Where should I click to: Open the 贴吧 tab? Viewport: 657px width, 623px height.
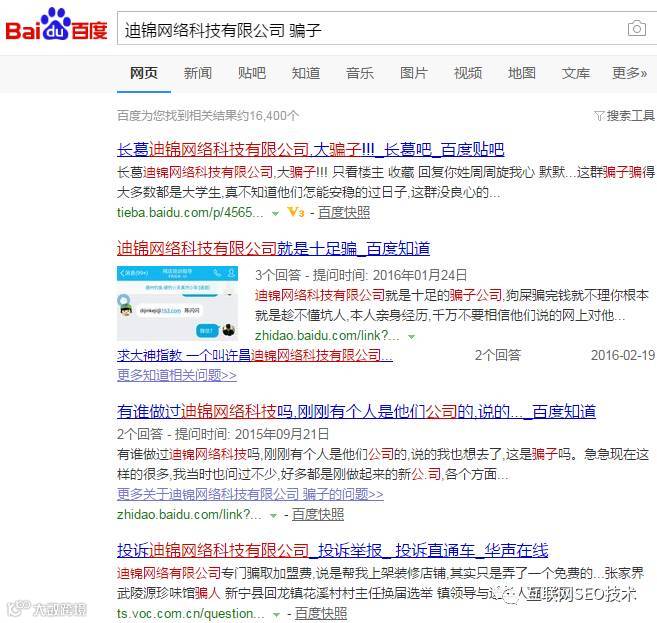(x=252, y=73)
